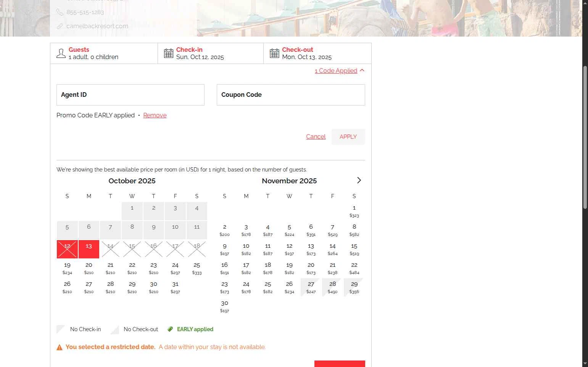Select November 12 in the calendar
Viewport: 588px width, 367px height.
289,249
